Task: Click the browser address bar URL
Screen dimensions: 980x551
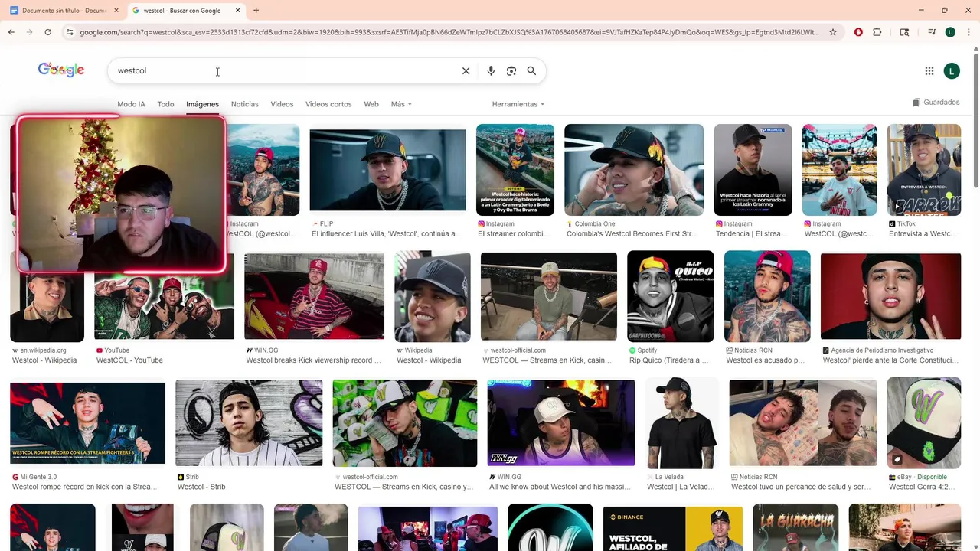Action: [x=449, y=32]
